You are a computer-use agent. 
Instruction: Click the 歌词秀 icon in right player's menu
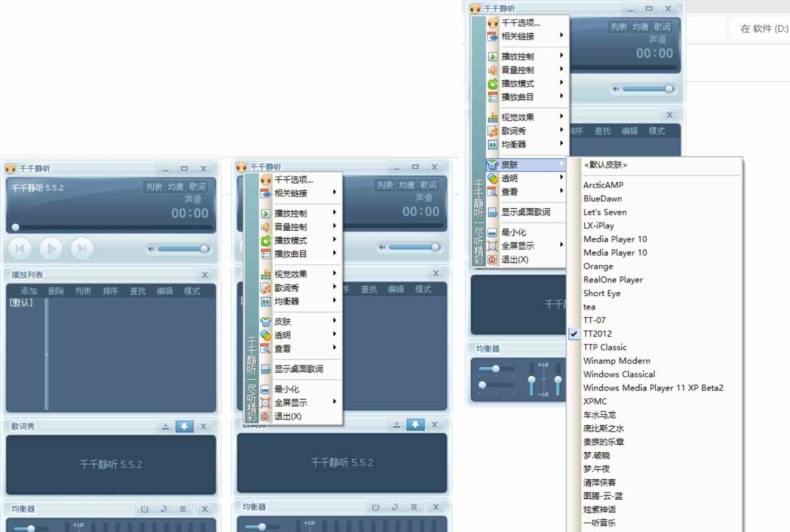pos(493,131)
